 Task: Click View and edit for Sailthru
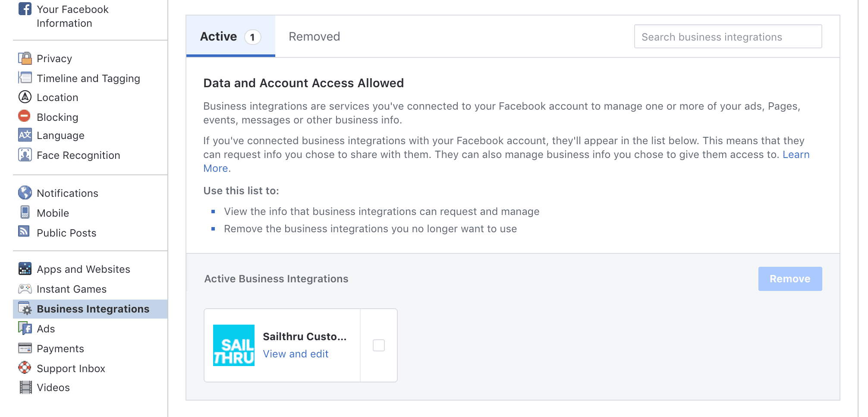(296, 354)
